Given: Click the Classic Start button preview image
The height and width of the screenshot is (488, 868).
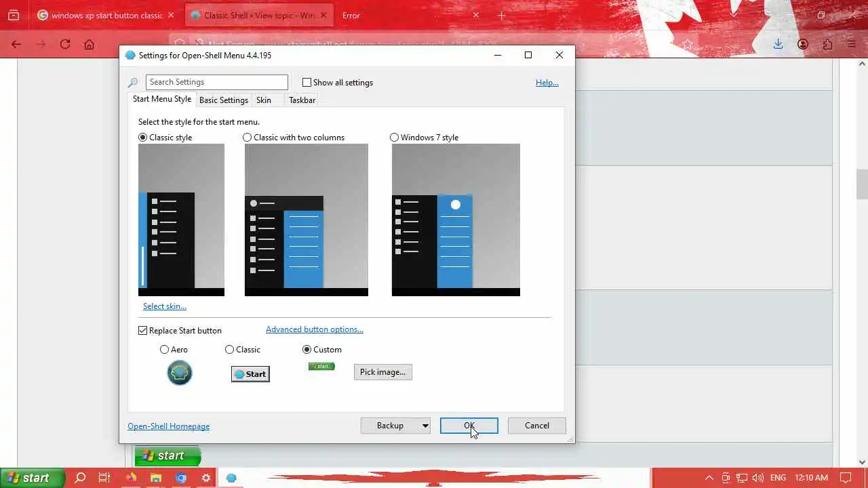Looking at the screenshot, I should pyautogui.click(x=250, y=374).
